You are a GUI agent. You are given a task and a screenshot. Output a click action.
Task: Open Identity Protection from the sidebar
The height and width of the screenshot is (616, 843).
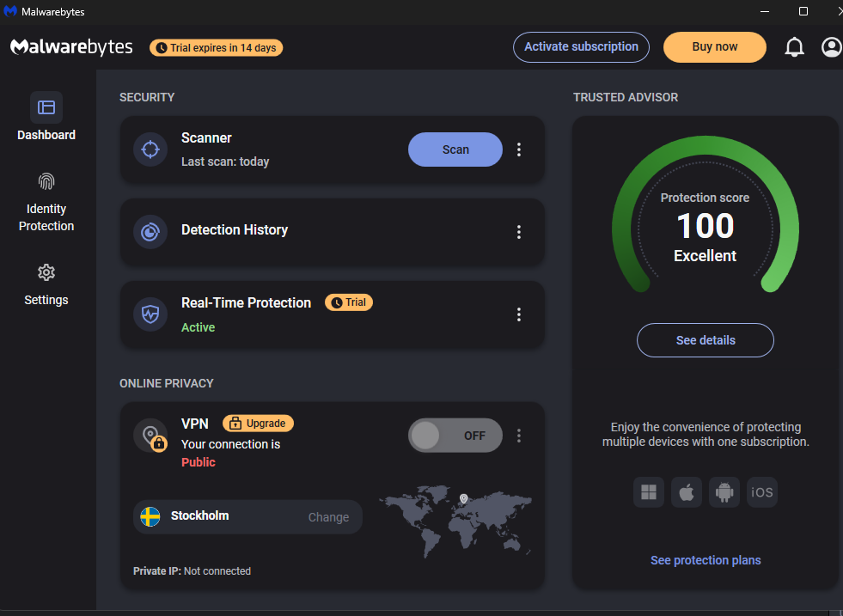[46, 203]
